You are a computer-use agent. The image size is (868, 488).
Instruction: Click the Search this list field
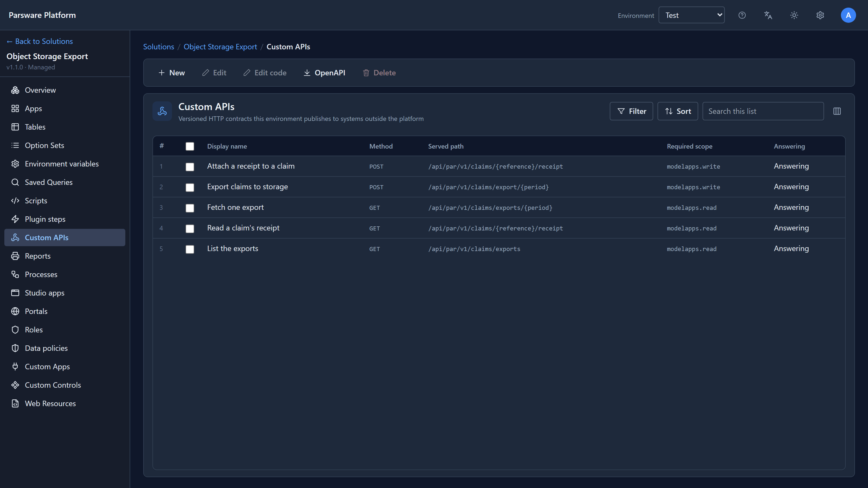763,111
